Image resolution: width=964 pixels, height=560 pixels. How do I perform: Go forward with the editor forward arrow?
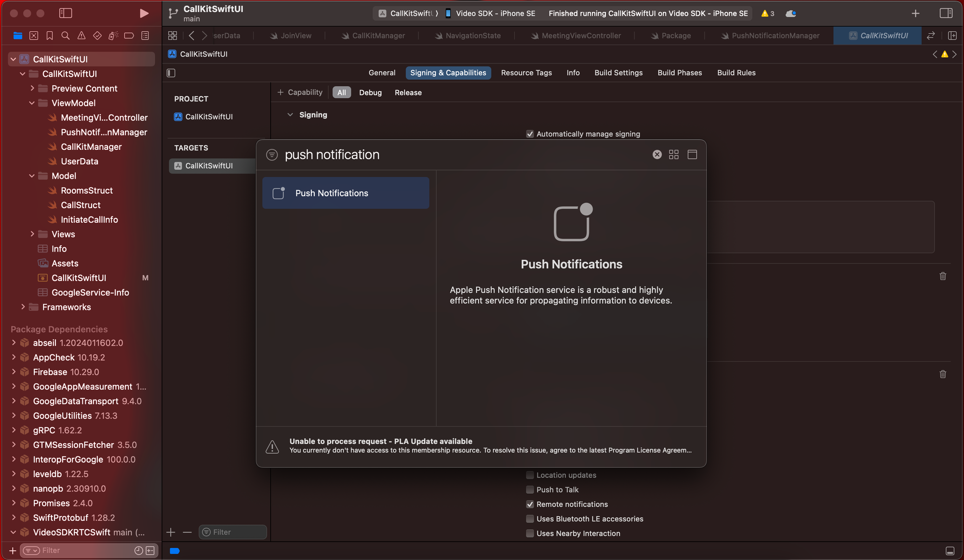204,36
